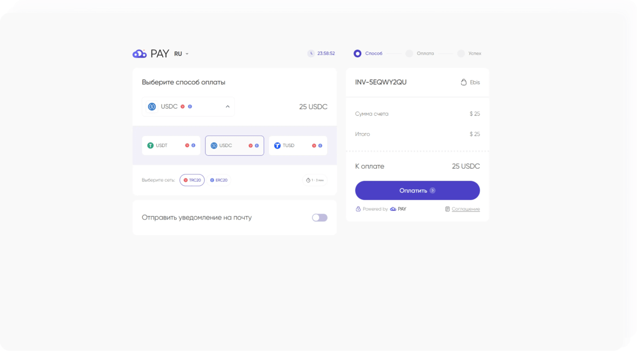Click the arrow icon inside the Оплатить button
The height and width of the screenshot is (364, 637).
pyautogui.click(x=433, y=191)
